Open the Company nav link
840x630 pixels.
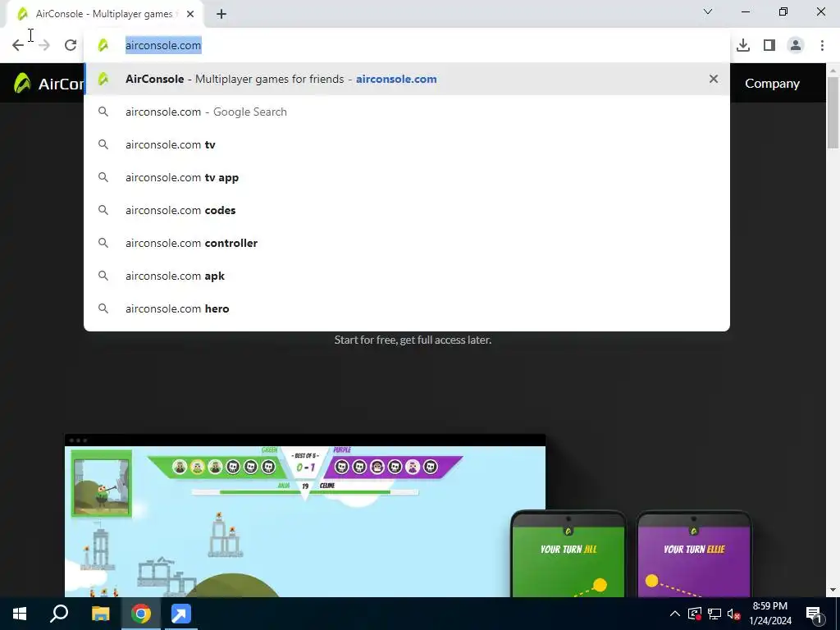click(x=772, y=84)
